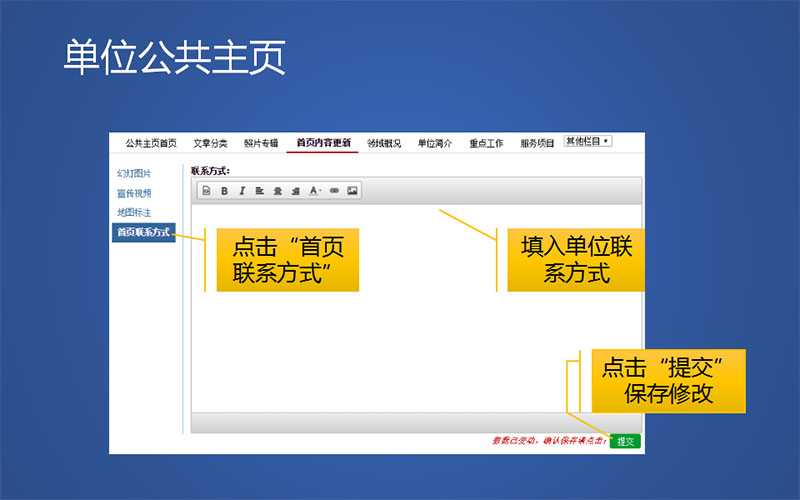Go to the 照片专辑 tab

[x=261, y=143]
